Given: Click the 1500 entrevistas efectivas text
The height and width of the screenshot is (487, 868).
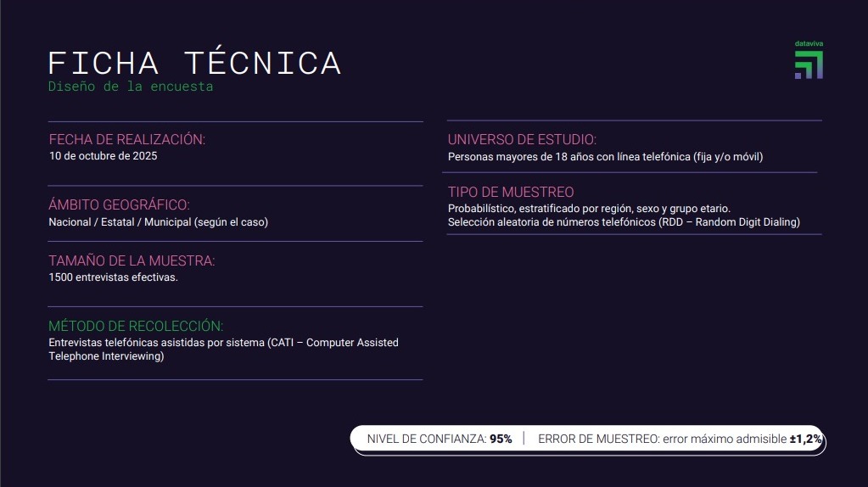Looking at the screenshot, I should pos(114,277).
